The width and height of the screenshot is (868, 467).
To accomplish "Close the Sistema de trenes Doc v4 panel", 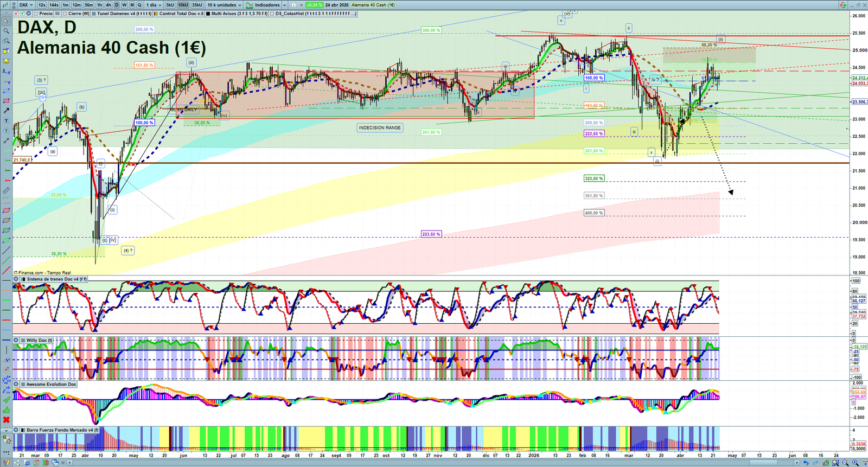I will (16, 279).
